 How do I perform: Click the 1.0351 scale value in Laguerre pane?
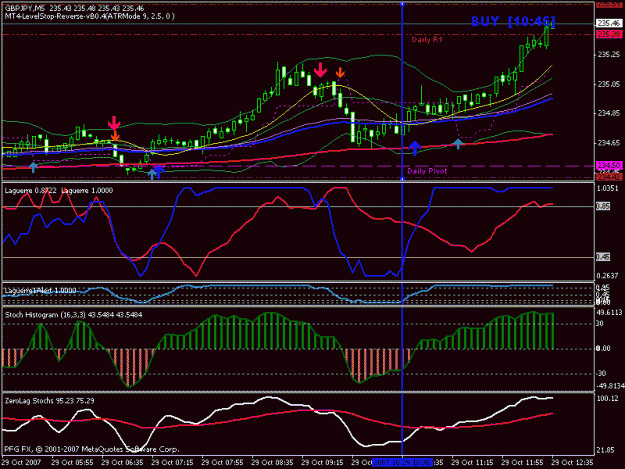pyautogui.click(x=607, y=188)
